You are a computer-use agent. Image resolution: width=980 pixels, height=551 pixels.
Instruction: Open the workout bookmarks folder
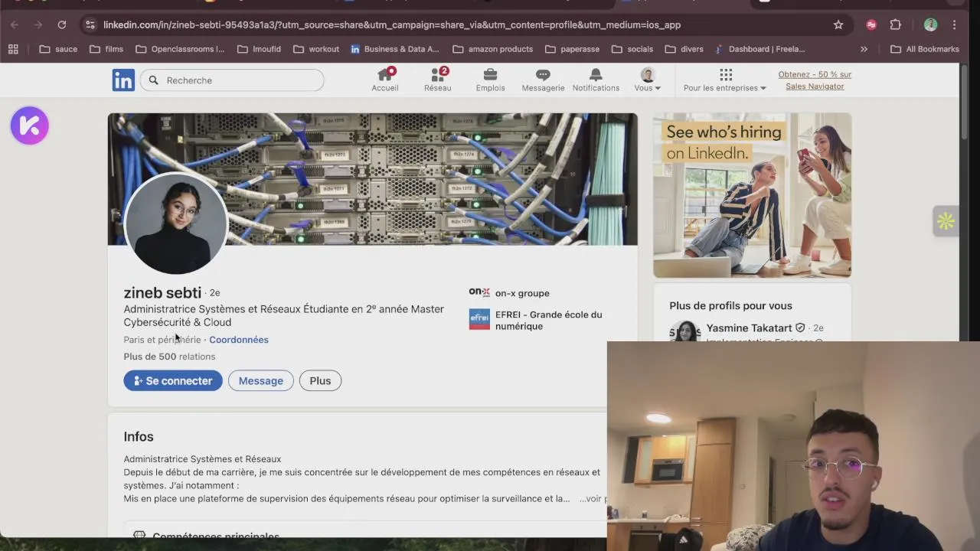point(316,49)
